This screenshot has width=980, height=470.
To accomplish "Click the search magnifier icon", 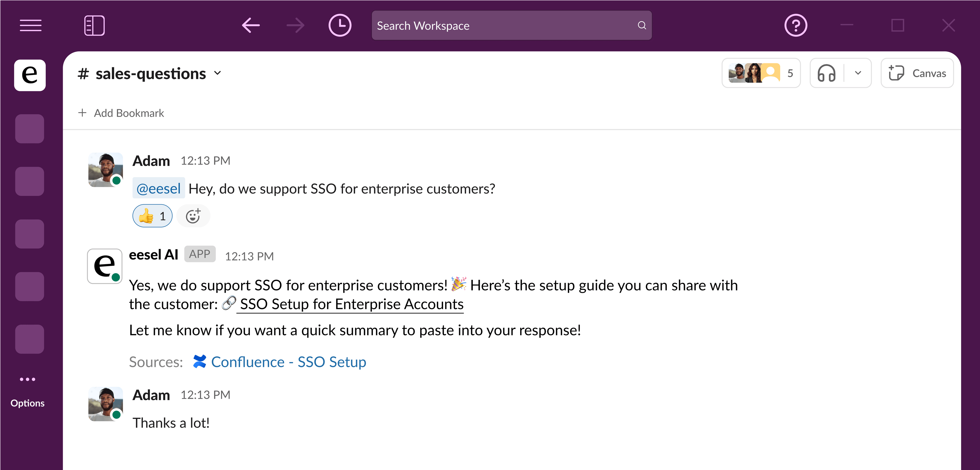I will tap(642, 26).
